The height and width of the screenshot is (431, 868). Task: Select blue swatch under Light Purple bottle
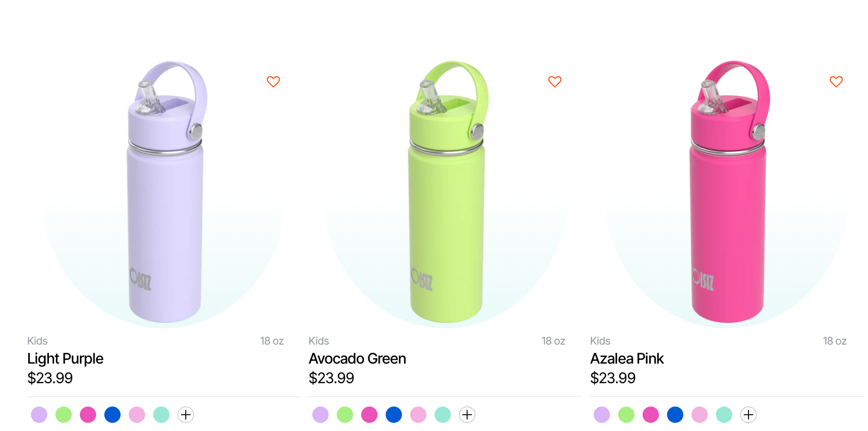coord(112,415)
